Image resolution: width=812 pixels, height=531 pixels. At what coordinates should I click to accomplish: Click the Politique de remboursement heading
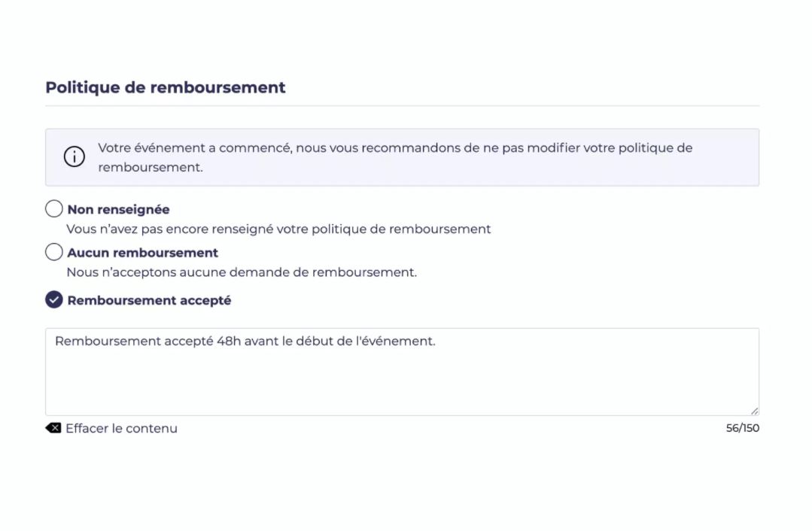(166, 87)
